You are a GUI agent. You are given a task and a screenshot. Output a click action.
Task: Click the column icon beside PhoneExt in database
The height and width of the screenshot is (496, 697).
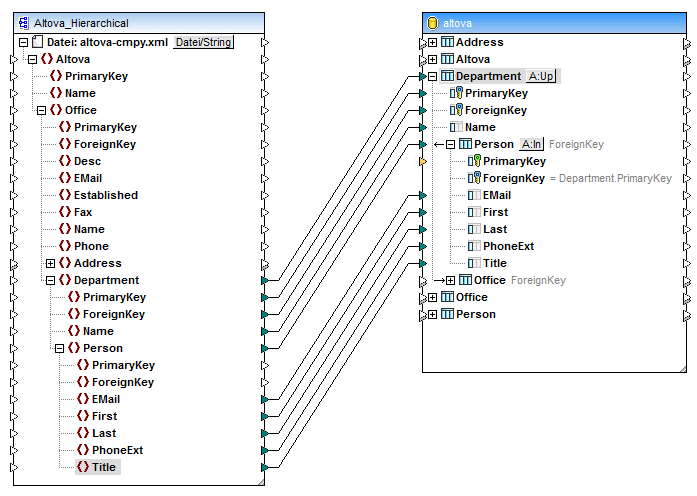coord(474,246)
